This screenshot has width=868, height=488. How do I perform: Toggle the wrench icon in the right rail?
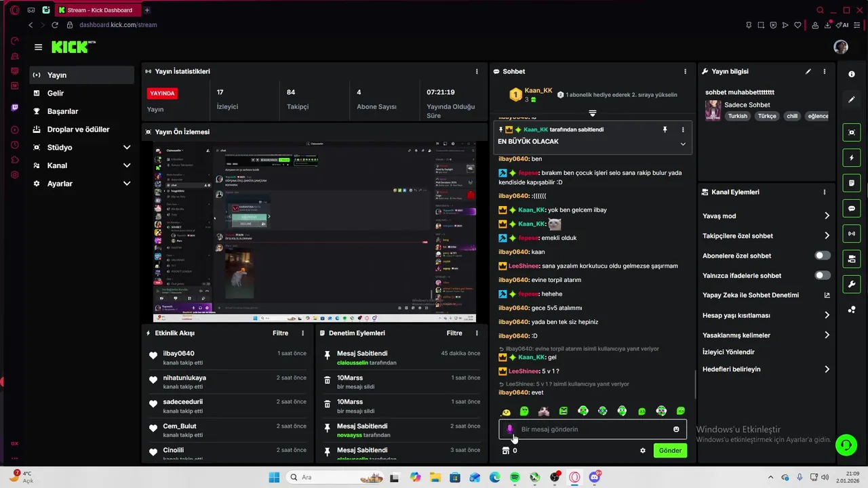852,284
